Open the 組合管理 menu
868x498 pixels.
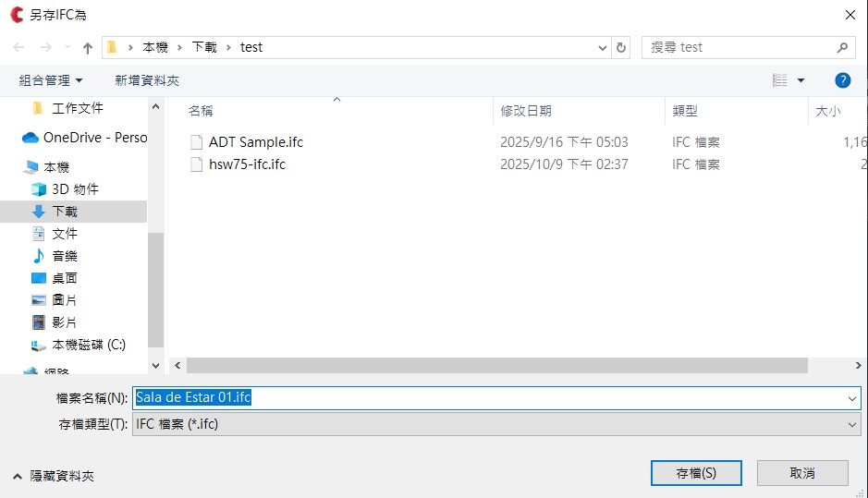point(51,80)
